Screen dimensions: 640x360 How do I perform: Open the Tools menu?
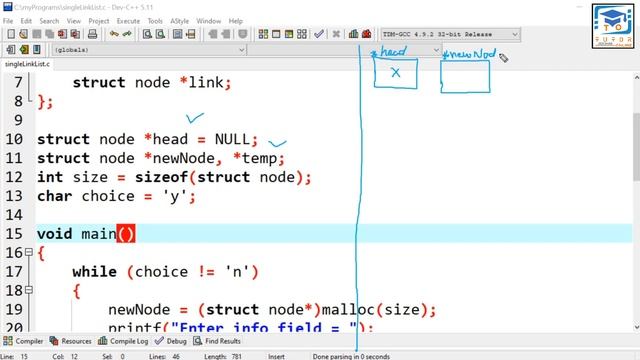(x=155, y=21)
